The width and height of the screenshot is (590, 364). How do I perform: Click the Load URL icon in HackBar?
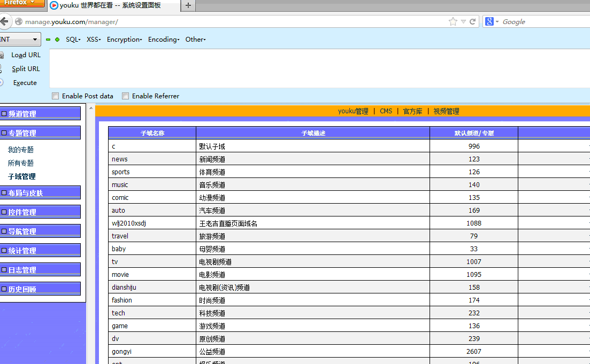coord(2,55)
